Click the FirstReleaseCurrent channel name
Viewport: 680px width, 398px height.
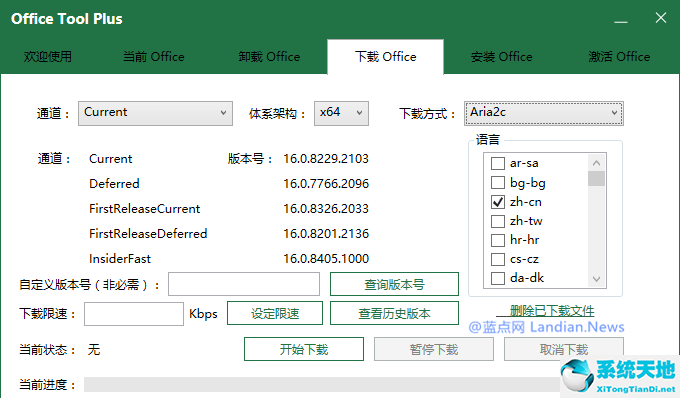coord(144,209)
